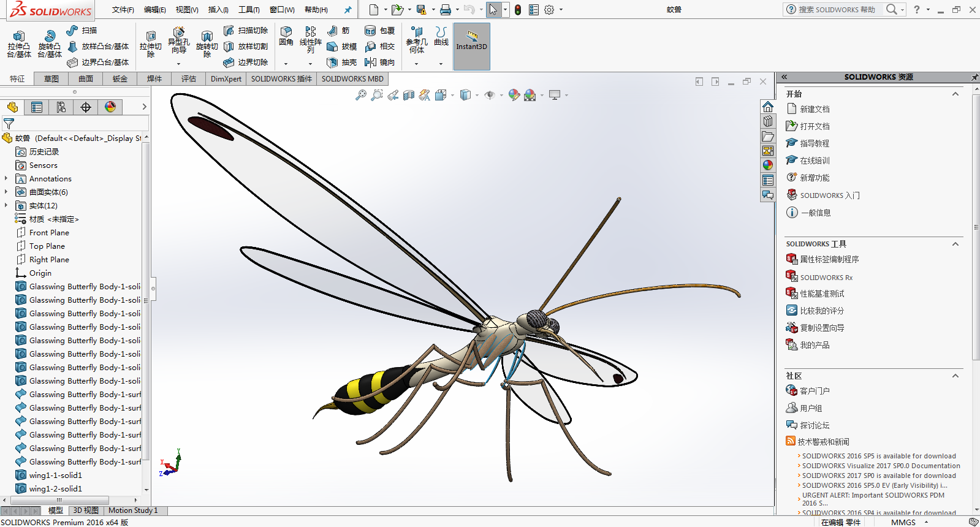Viewport: 980px width, 527px height.
Task: Click the Section View icon
Action: point(409,95)
